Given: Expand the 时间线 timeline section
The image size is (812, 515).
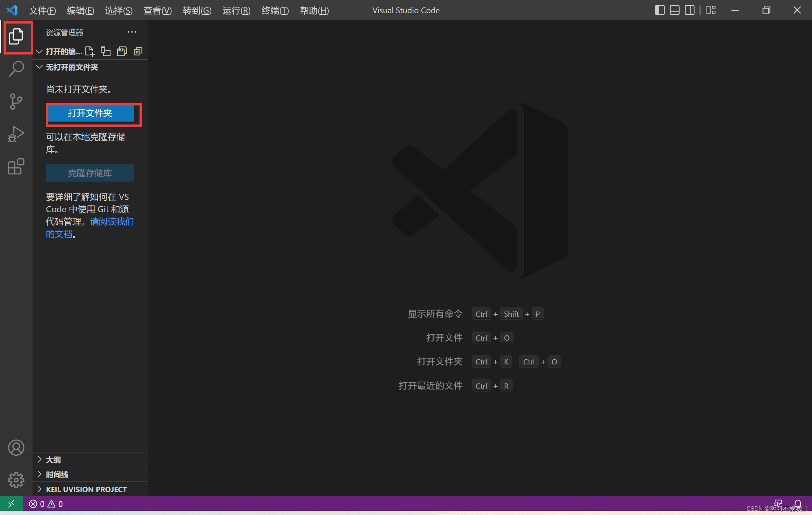Looking at the screenshot, I should [57, 474].
